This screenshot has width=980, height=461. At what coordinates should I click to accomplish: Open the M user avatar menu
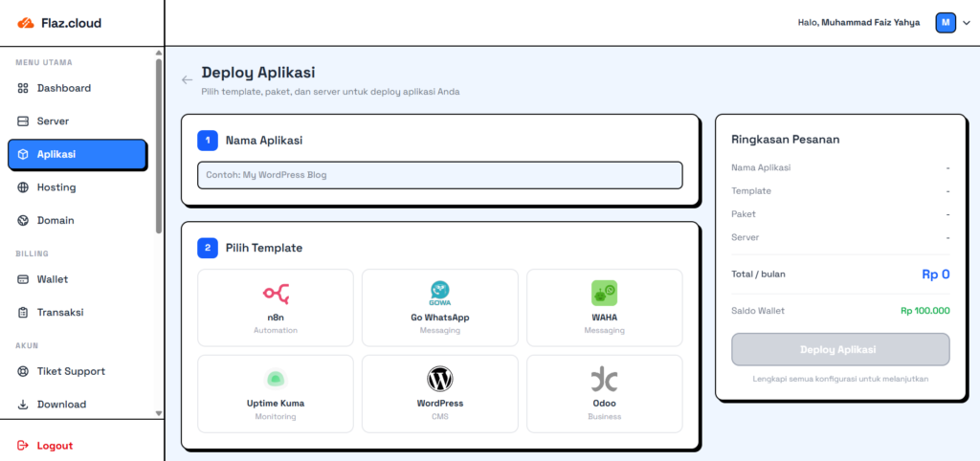pos(946,23)
